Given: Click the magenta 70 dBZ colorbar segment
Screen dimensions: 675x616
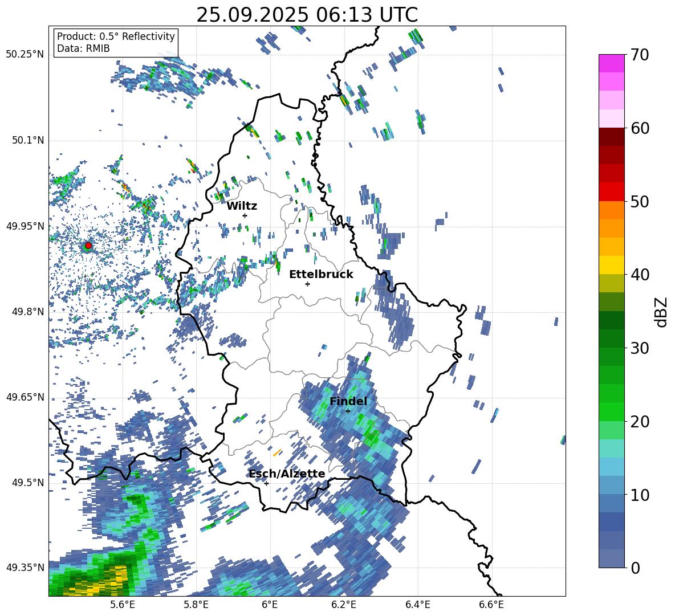Looking at the screenshot, I should pos(611,63).
